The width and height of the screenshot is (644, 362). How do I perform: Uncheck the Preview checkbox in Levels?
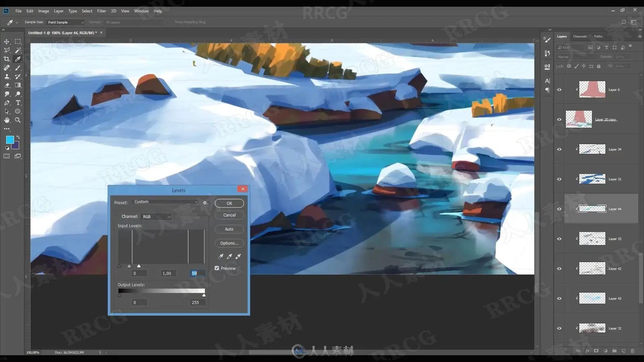(x=217, y=268)
